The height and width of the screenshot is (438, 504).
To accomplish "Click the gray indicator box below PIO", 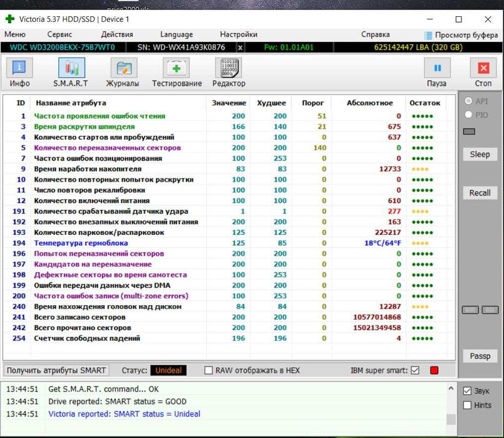I will (469, 132).
